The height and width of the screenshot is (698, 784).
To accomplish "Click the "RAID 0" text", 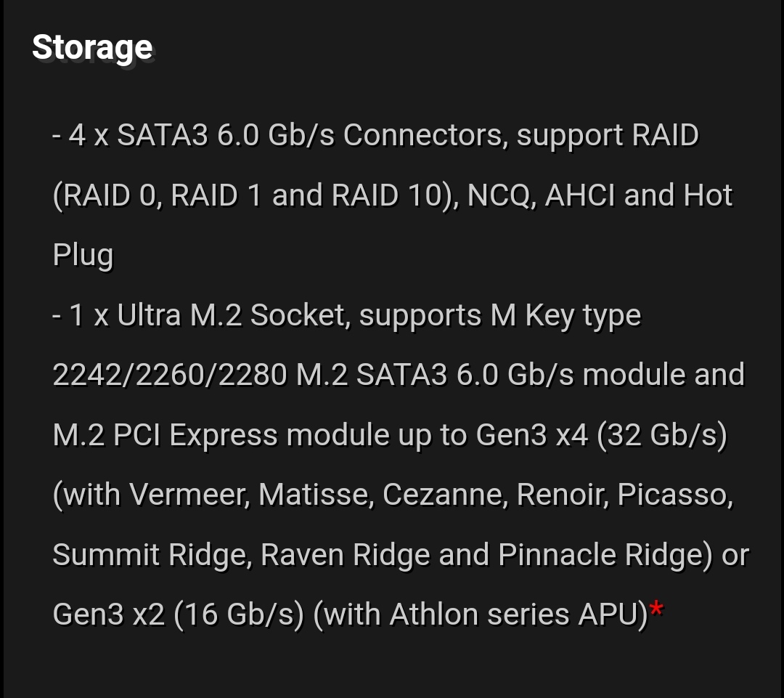I will (x=109, y=195).
